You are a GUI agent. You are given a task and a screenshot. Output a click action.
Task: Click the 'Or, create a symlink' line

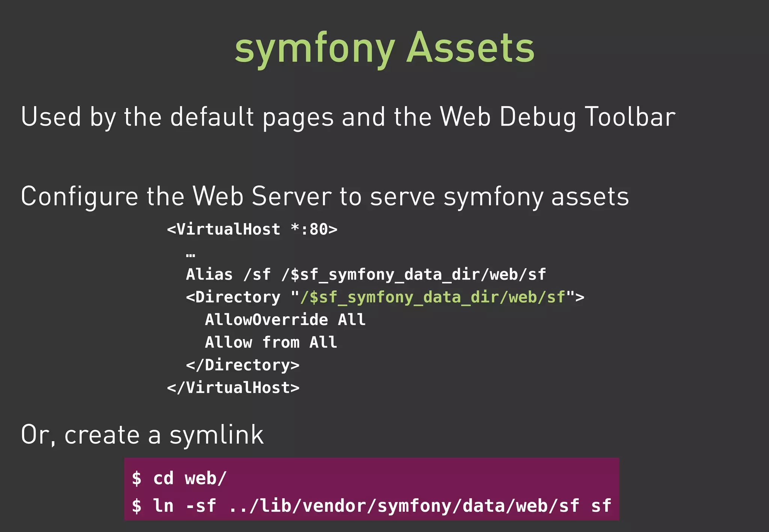[142, 435]
